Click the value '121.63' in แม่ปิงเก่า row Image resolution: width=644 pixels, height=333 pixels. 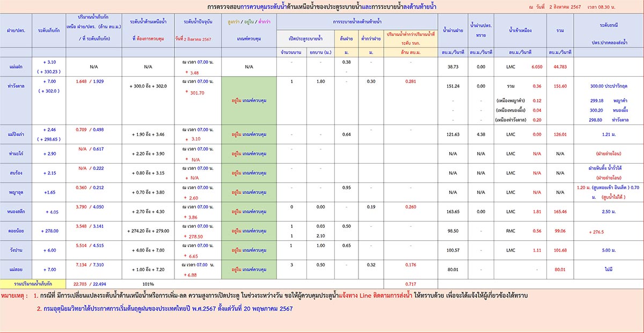coord(453,135)
